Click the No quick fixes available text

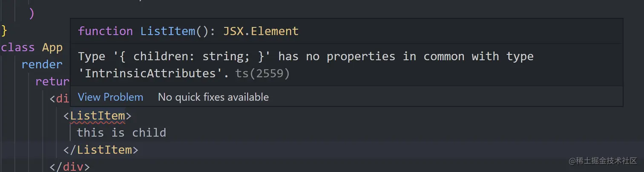click(x=213, y=97)
